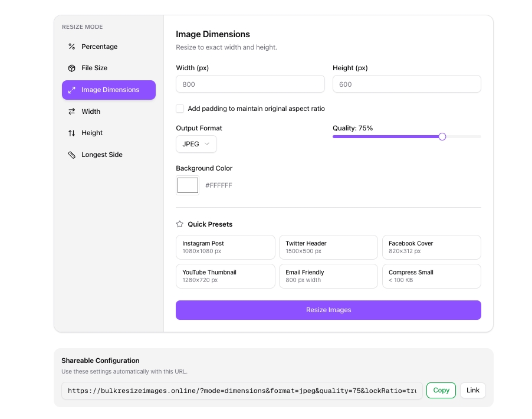This screenshot has width=532, height=419.
Task: Click the horizontal arrows icon beside Width
Action: pos(72,112)
